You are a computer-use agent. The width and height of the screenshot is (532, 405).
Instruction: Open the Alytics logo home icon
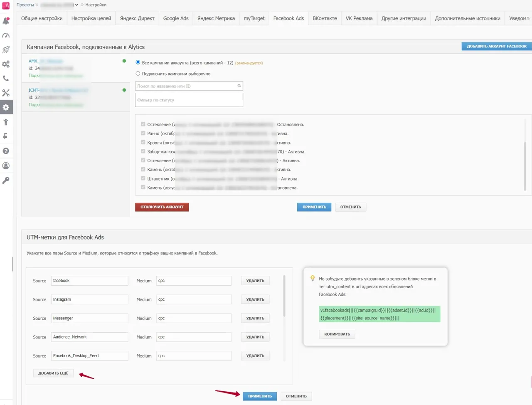point(6,5)
